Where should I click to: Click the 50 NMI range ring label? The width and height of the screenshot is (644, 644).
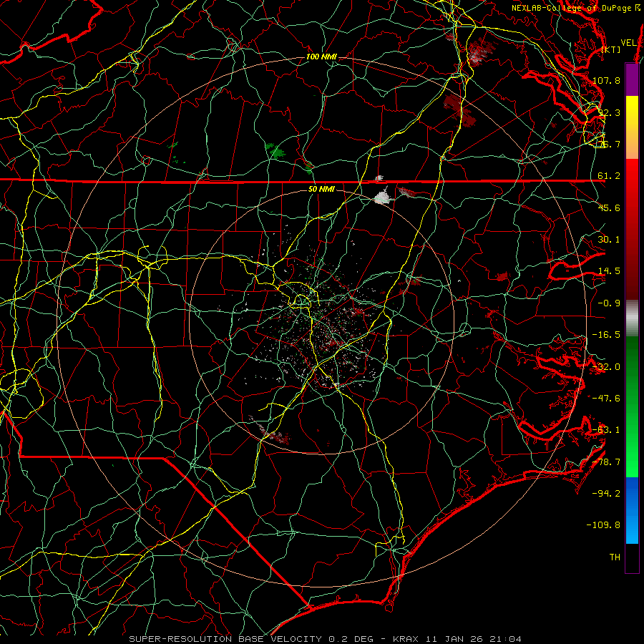tap(321, 189)
